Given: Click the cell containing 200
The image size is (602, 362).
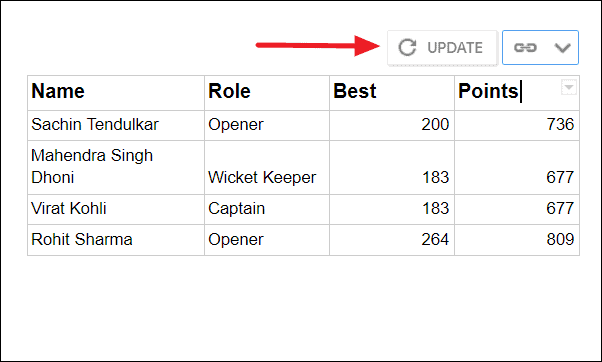Looking at the screenshot, I should [x=392, y=125].
